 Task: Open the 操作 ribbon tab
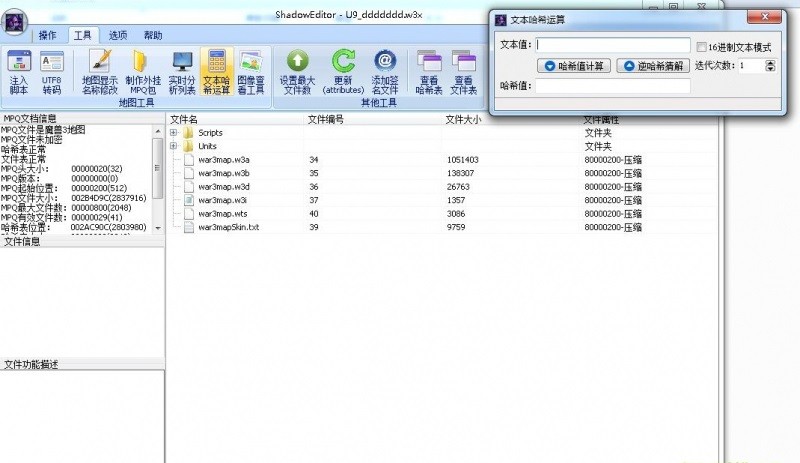tap(47, 35)
